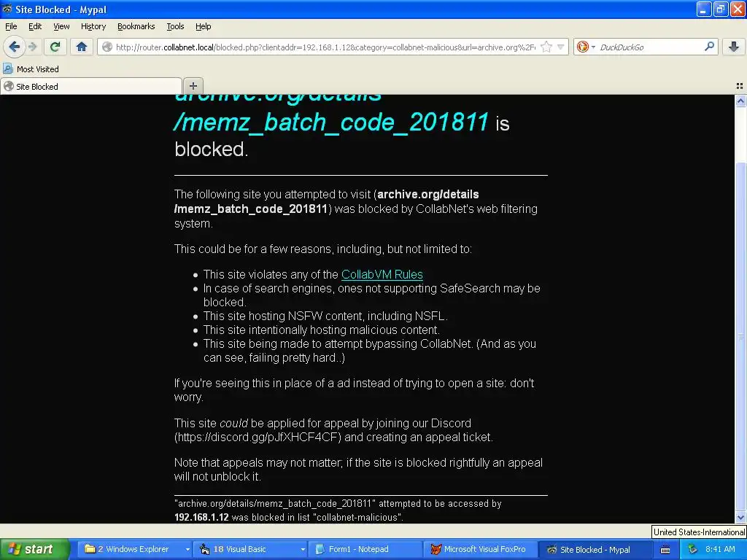Open the File menu
The image size is (747, 560).
(x=11, y=26)
